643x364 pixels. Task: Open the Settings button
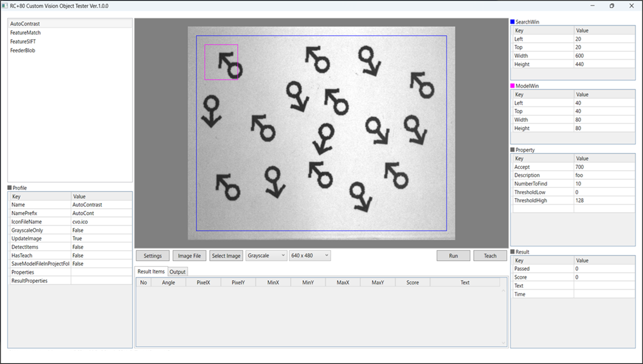tap(153, 256)
